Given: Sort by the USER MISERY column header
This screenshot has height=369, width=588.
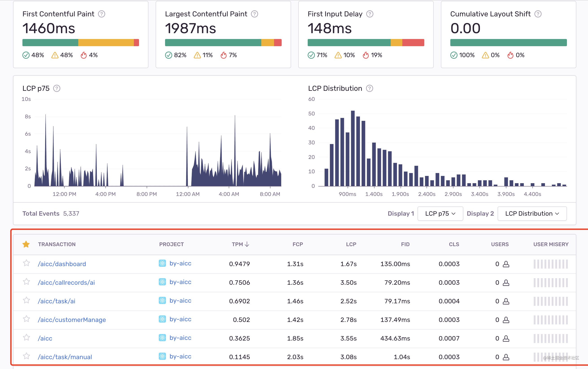Looking at the screenshot, I should click(551, 244).
